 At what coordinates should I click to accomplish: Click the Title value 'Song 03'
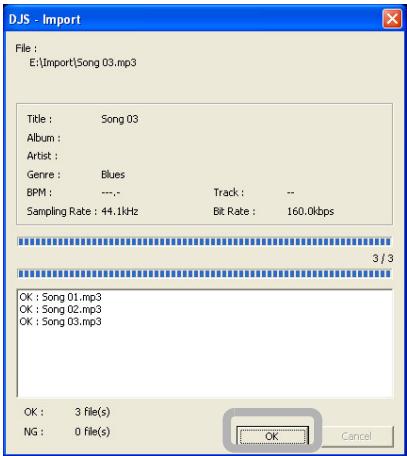(120, 119)
